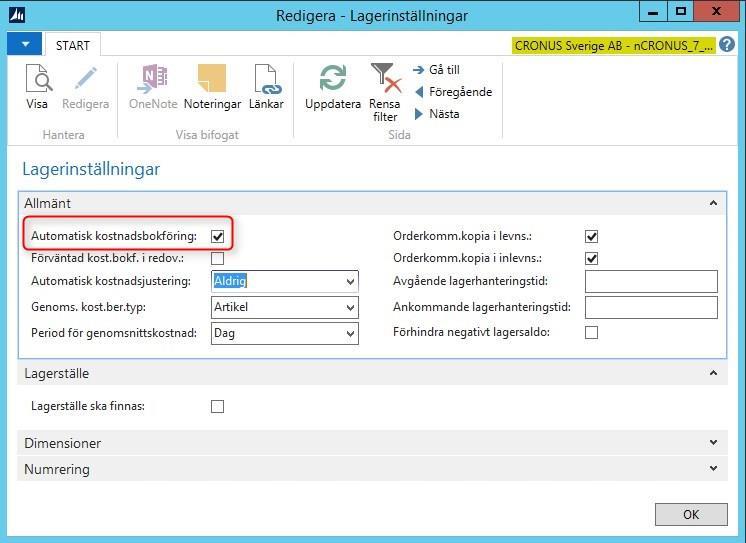746x543 pixels.
Task: Click Gå till arrow item
Action: [437, 70]
